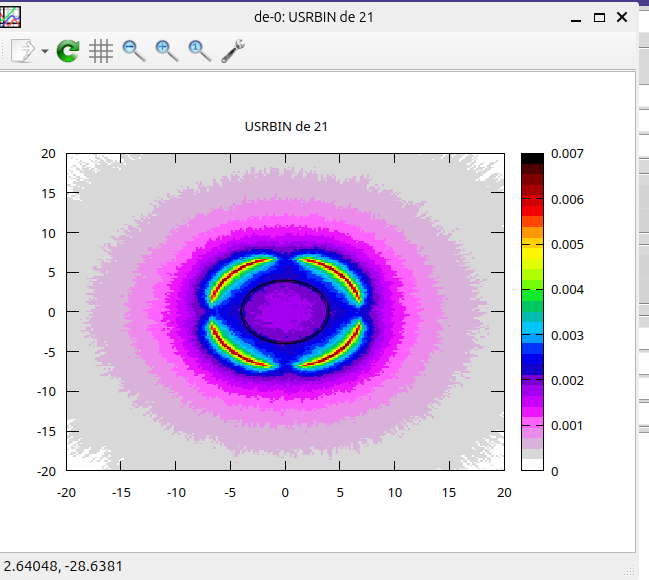Screen dimensions: 649x580
Task: Click the plot title 'USRBIN de 21'
Action: pos(286,127)
